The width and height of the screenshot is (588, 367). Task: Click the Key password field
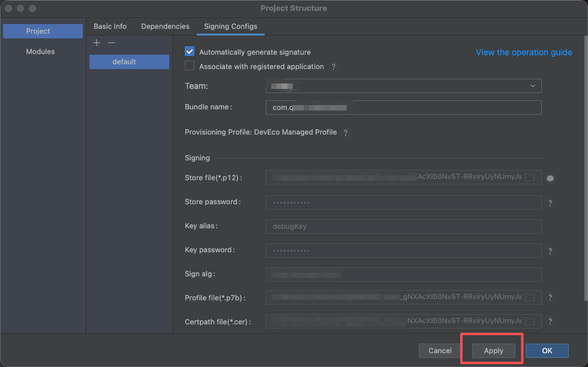403,250
